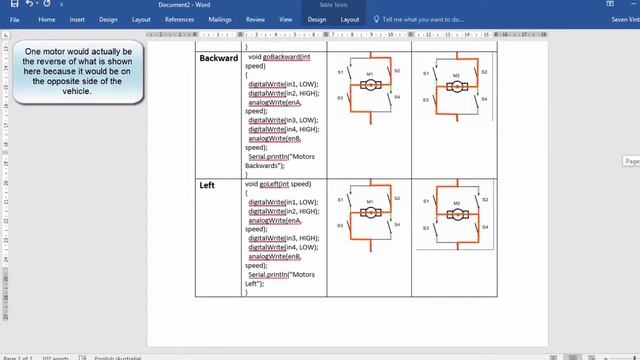640x360 pixels.
Task: Click the lightbulb icon beside Tell me
Action: 376,19
